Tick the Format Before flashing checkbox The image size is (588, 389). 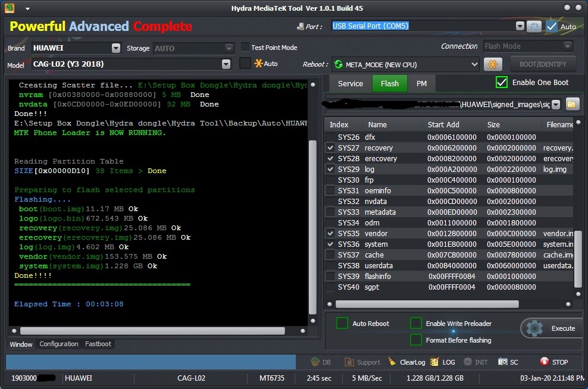coord(416,340)
